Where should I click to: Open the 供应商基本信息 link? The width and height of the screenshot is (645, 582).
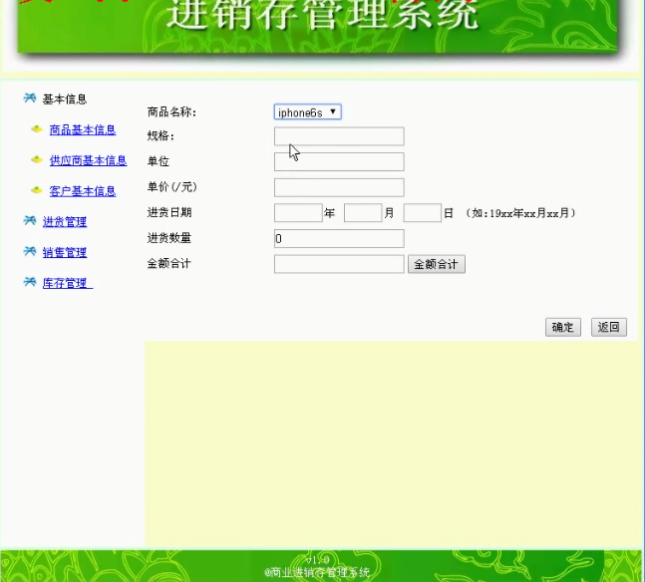click(x=88, y=160)
